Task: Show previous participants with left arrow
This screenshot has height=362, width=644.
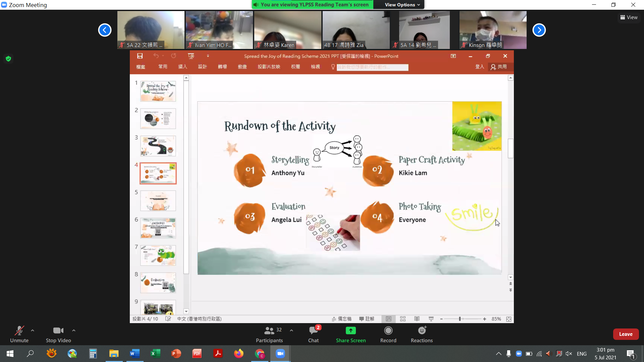Action: coord(105,30)
